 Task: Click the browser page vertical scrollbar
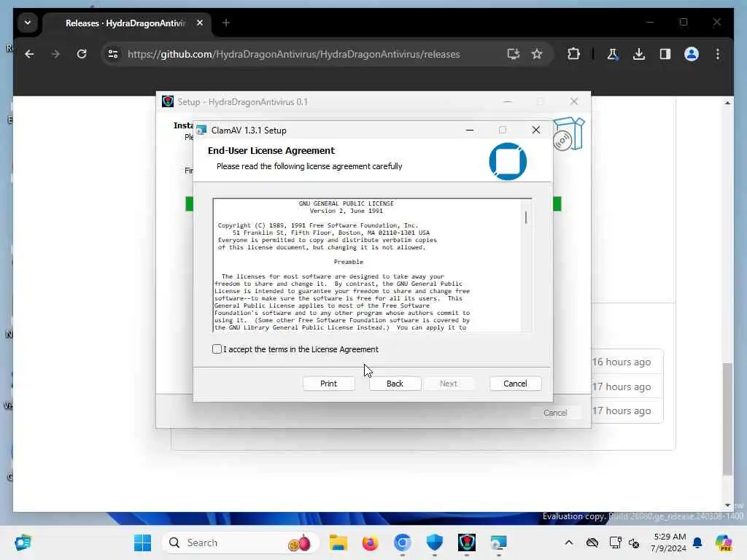click(x=727, y=419)
